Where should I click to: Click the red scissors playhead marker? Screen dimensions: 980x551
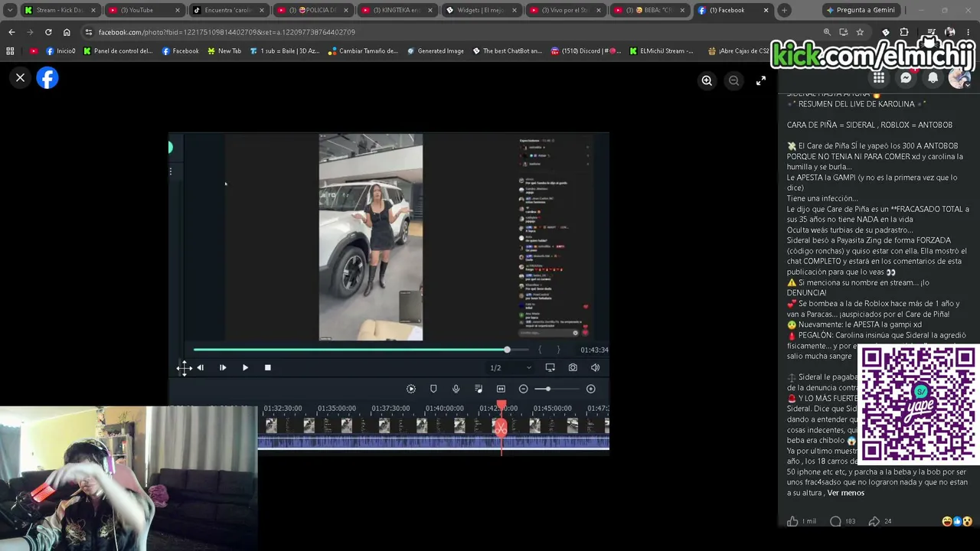[501, 429]
